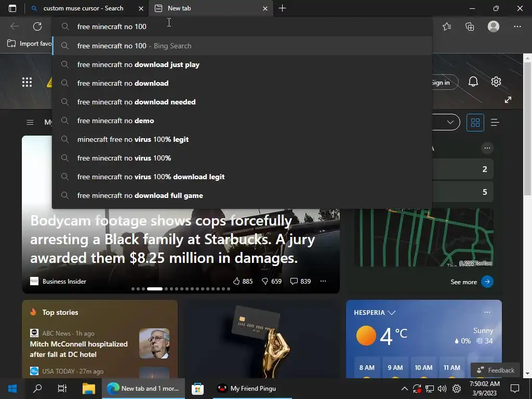Open the volume speaker tray icon

(x=442, y=389)
